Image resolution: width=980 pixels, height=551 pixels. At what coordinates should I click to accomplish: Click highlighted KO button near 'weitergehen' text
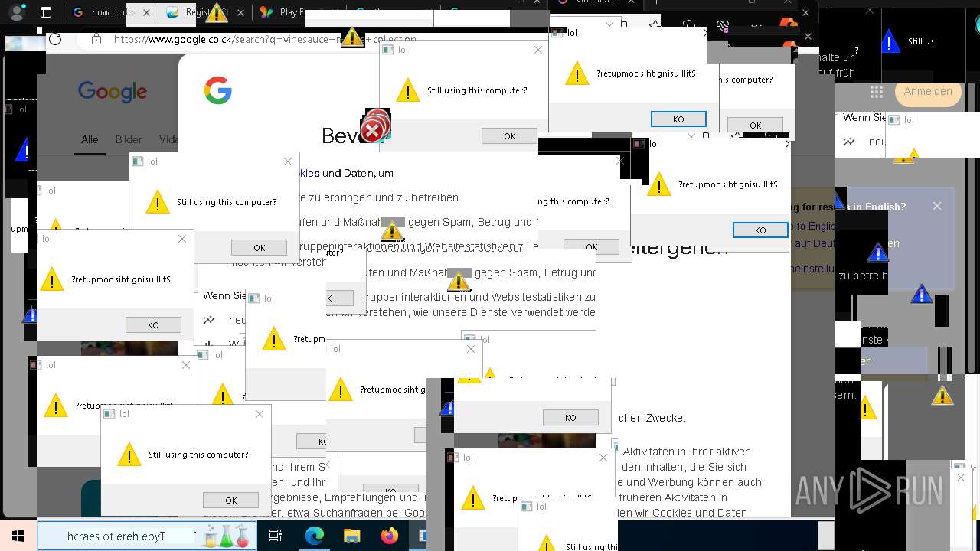coord(760,230)
